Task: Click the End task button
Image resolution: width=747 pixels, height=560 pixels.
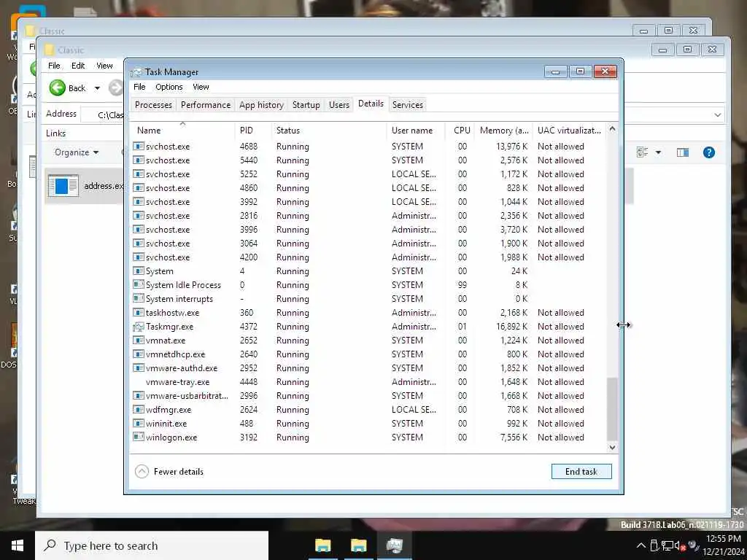Action: tap(581, 472)
